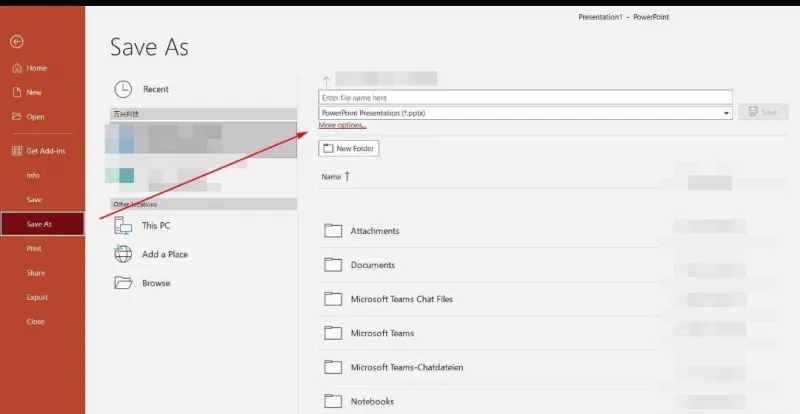Click Home label in sidebar
The image size is (800, 414).
click(x=36, y=68)
